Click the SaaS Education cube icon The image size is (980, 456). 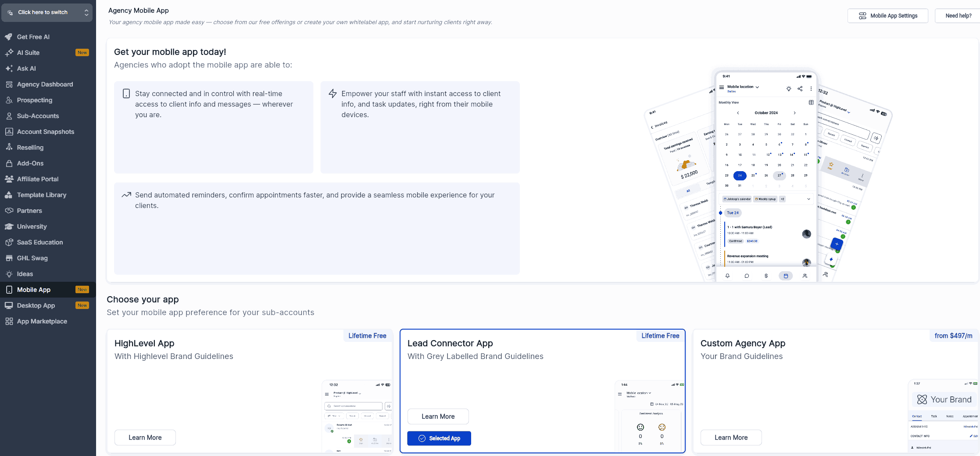(9, 242)
